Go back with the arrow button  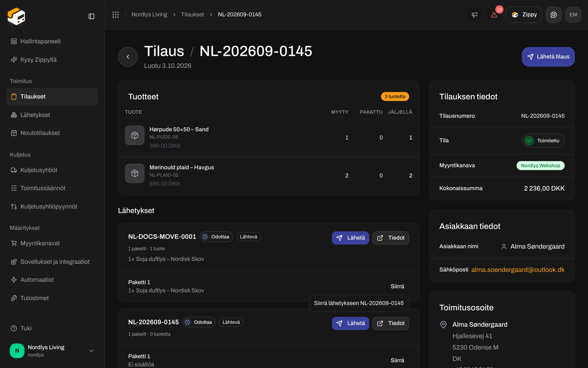[x=128, y=57]
